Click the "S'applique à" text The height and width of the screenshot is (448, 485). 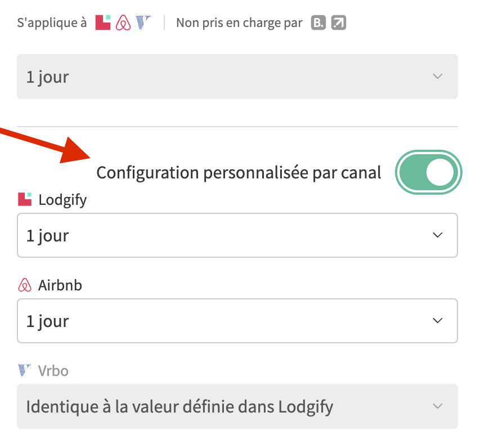tap(52, 23)
